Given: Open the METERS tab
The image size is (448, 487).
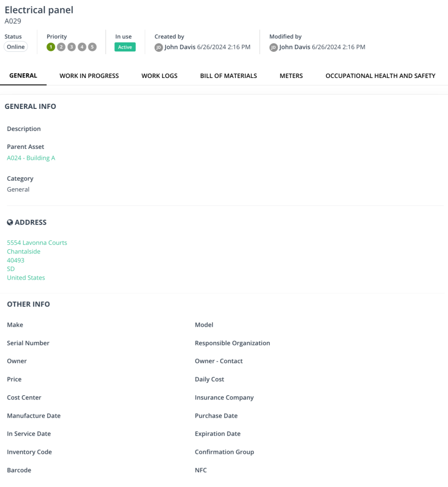Looking at the screenshot, I should tap(291, 76).
